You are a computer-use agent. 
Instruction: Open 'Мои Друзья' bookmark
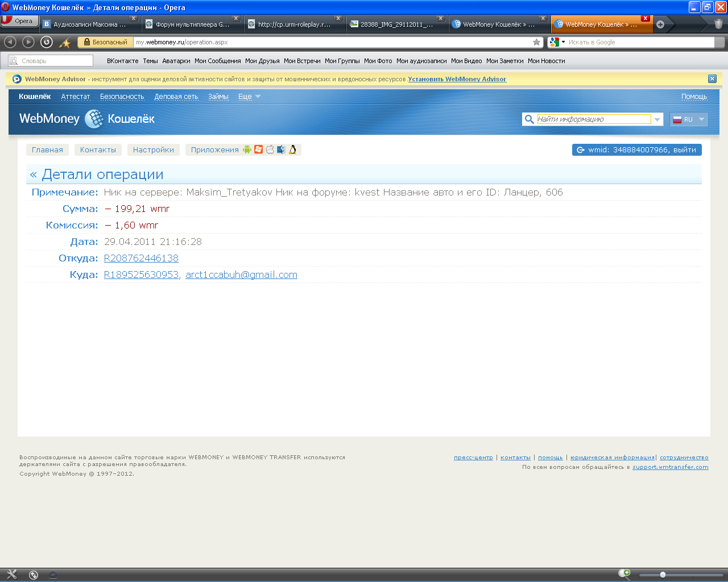(x=262, y=61)
